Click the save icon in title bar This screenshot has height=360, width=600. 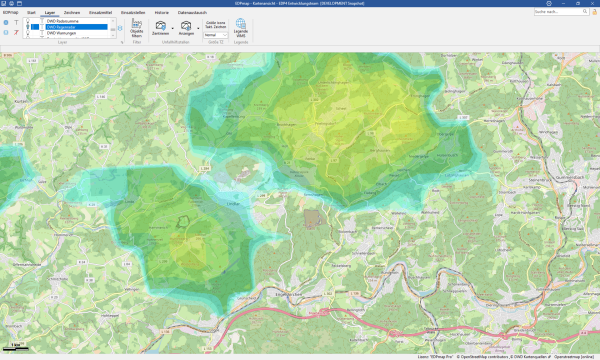click(x=4, y=3)
